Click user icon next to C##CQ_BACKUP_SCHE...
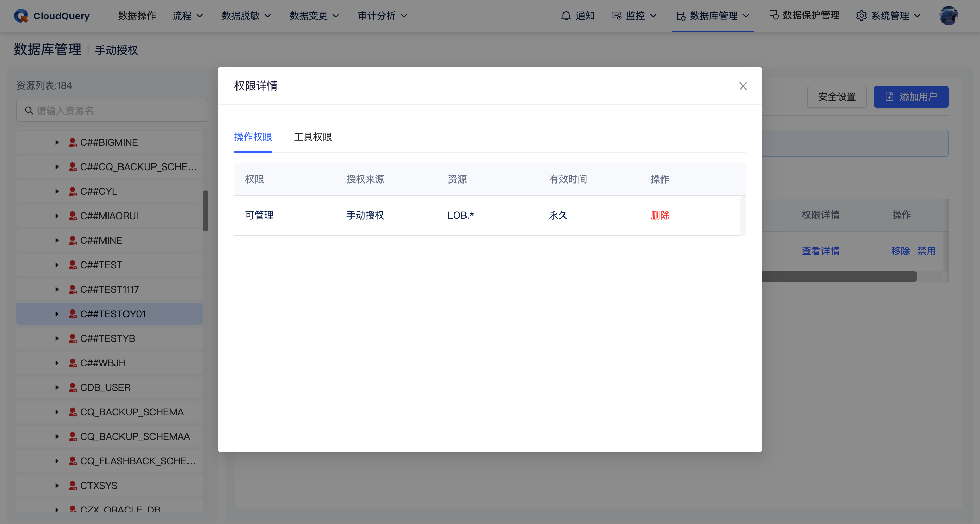This screenshot has width=980, height=524. click(72, 167)
